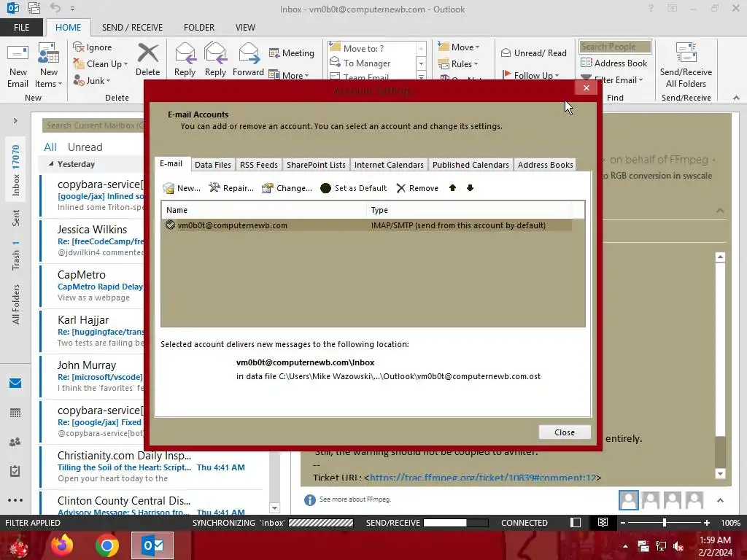
Task: Open the Address Books tab
Action: 545,165
